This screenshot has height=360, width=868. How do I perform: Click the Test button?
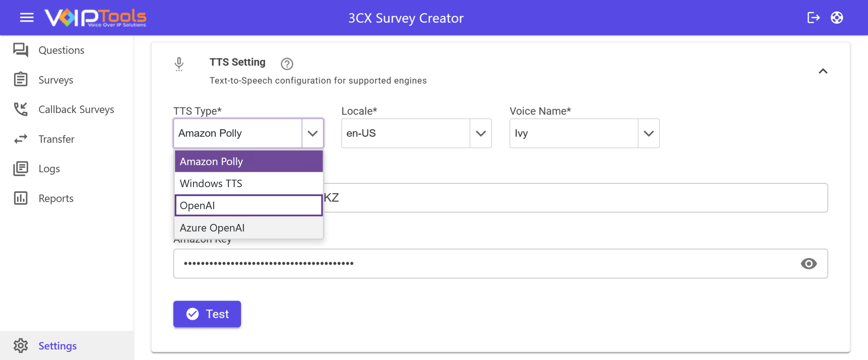pyautogui.click(x=207, y=314)
